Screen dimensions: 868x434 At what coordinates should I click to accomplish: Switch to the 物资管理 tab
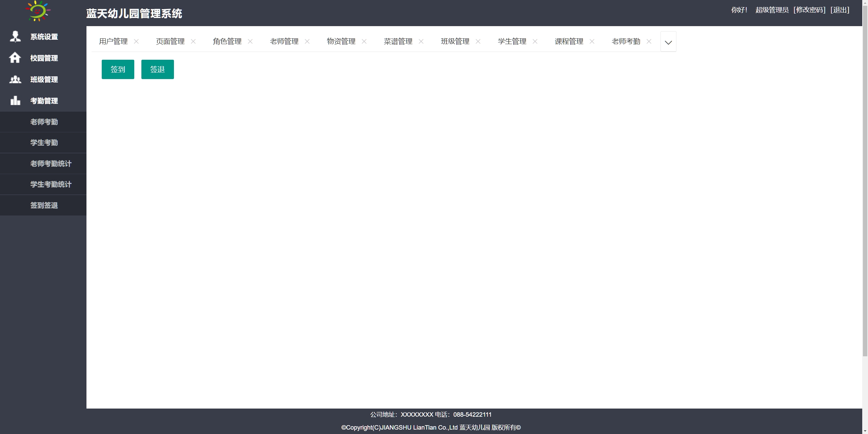pos(341,41)
